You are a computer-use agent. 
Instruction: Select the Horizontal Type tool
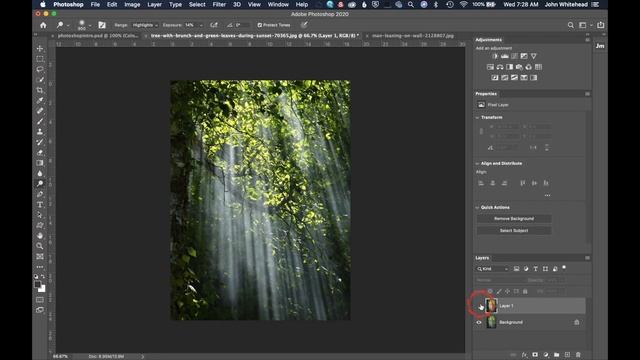point(40,204)
